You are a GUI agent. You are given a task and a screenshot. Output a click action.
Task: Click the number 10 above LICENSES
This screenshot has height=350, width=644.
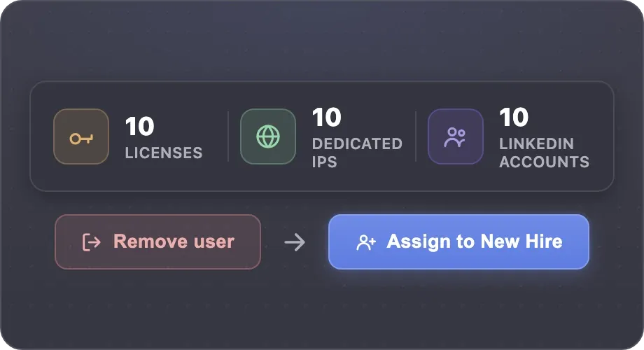pos(139,126)
